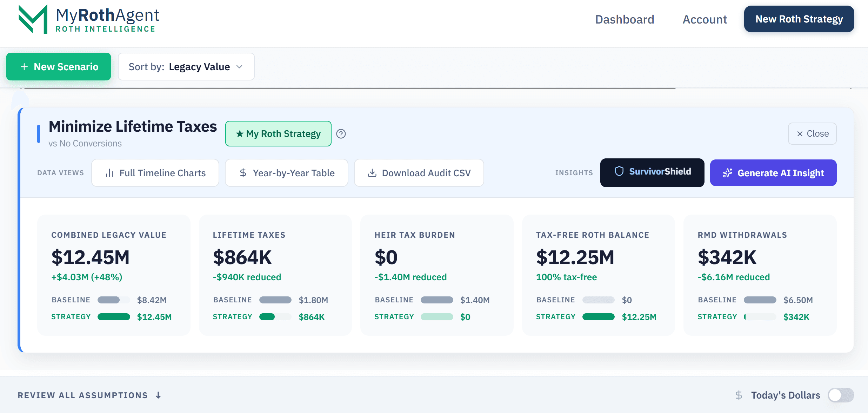
Task: Create a New Scenario
Action: 59,67
